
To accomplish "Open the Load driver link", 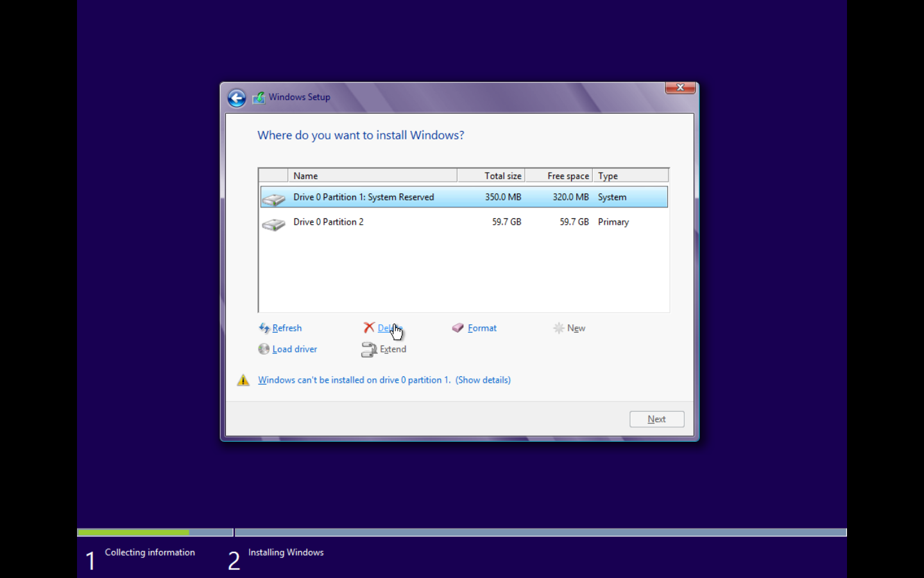I will [295, 349].
